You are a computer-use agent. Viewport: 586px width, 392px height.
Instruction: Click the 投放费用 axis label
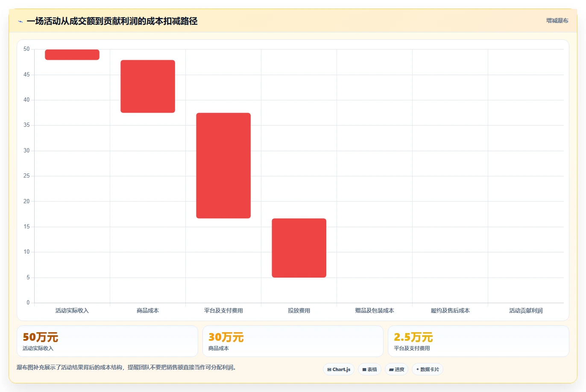[299, 311]
